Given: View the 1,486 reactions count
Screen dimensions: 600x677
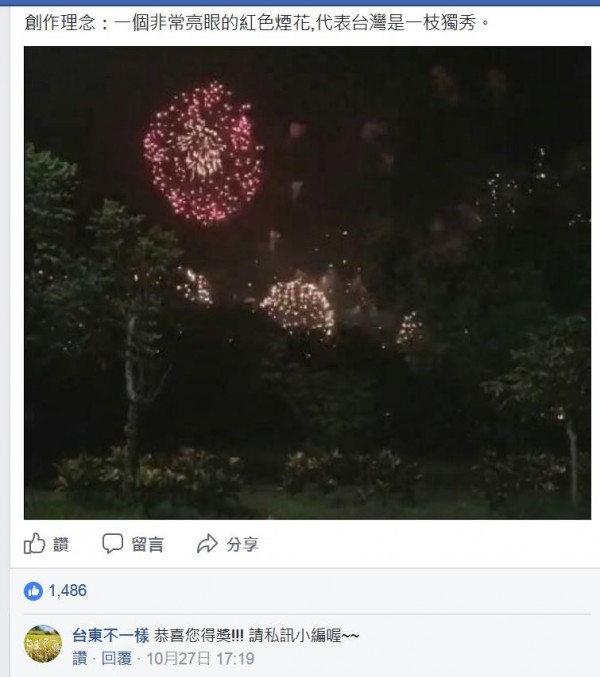Looking at the screenshot, I should [x=67, y=591].
